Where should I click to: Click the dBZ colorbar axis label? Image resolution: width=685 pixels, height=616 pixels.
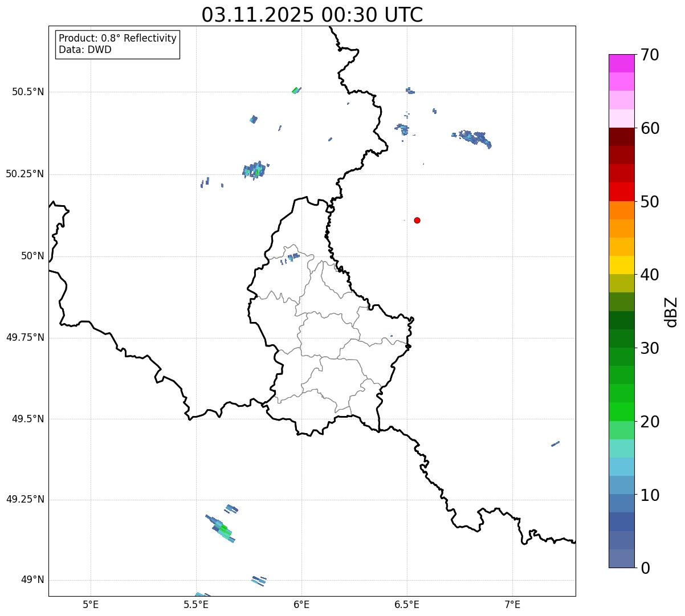pos(672,311)
